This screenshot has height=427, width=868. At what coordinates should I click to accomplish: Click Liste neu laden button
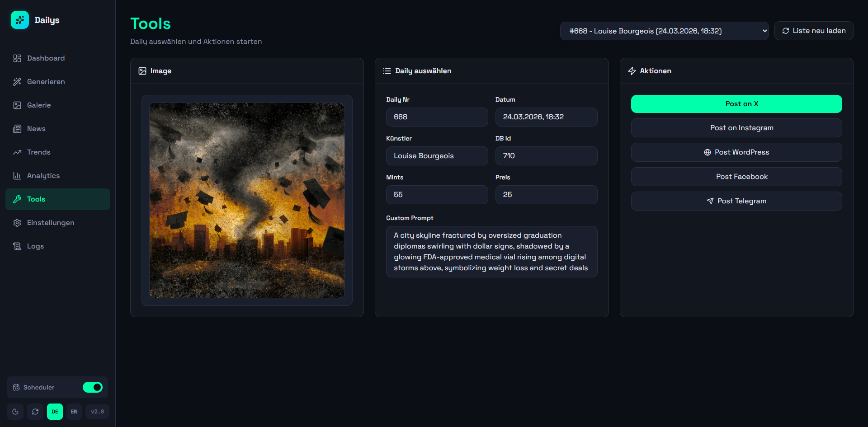point(814,31)
